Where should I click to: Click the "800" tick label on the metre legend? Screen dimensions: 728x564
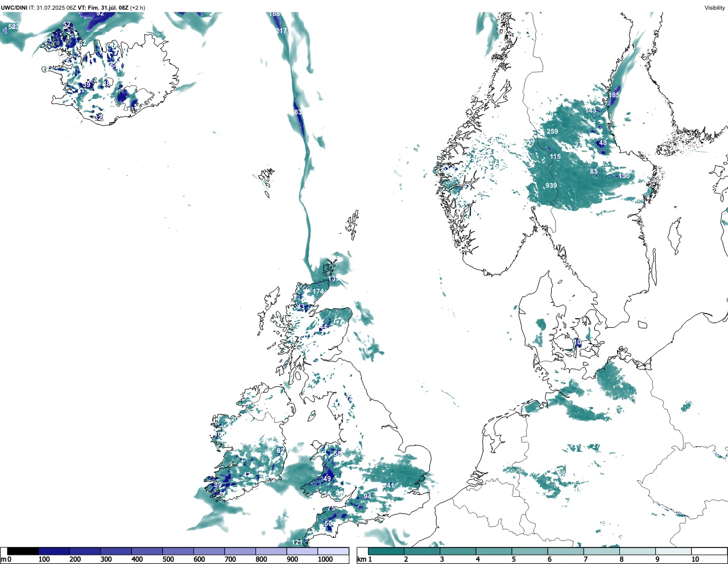[261, 559]
